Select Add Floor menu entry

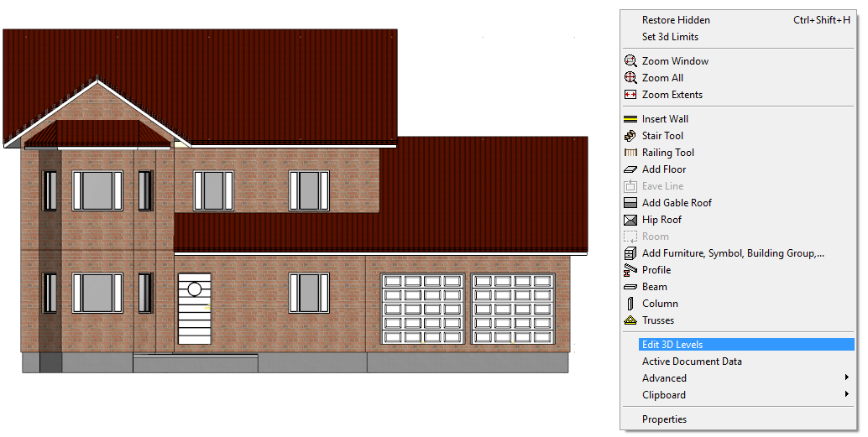(x=664, y=169)
